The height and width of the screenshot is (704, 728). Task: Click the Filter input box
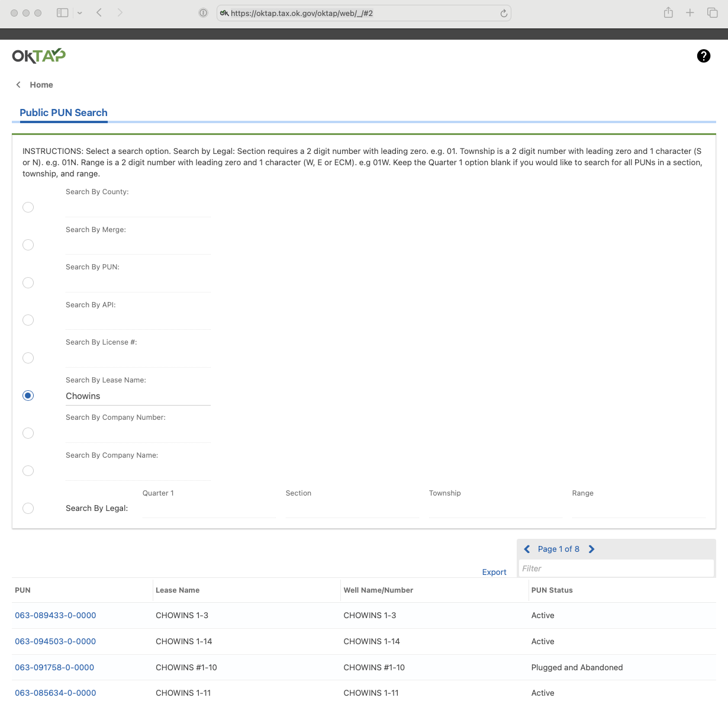tap(616, 568)
